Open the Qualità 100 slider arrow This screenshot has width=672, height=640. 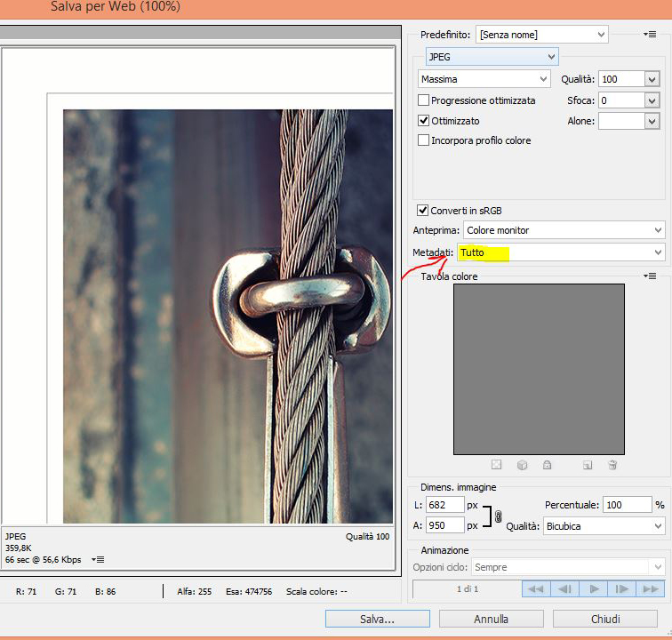pyautogui.click(x=652, y=79)
